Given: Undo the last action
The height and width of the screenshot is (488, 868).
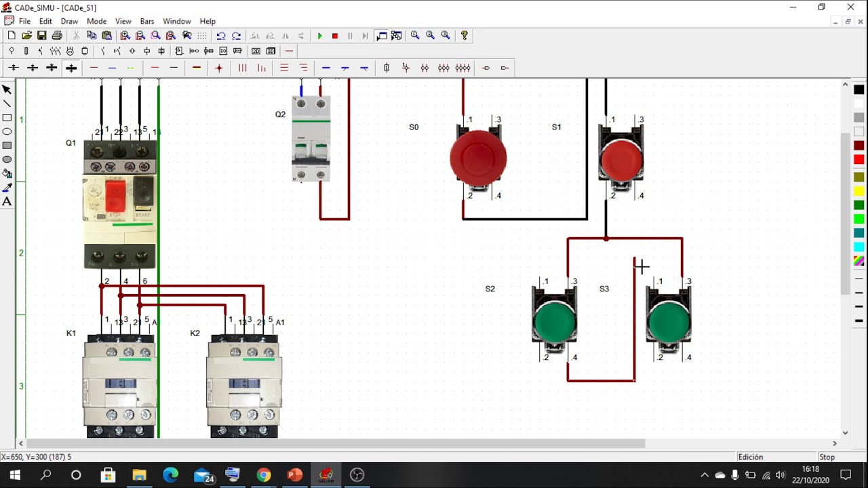Looking at the screenshot, I should pyautogui.click(x=221, y=35).
